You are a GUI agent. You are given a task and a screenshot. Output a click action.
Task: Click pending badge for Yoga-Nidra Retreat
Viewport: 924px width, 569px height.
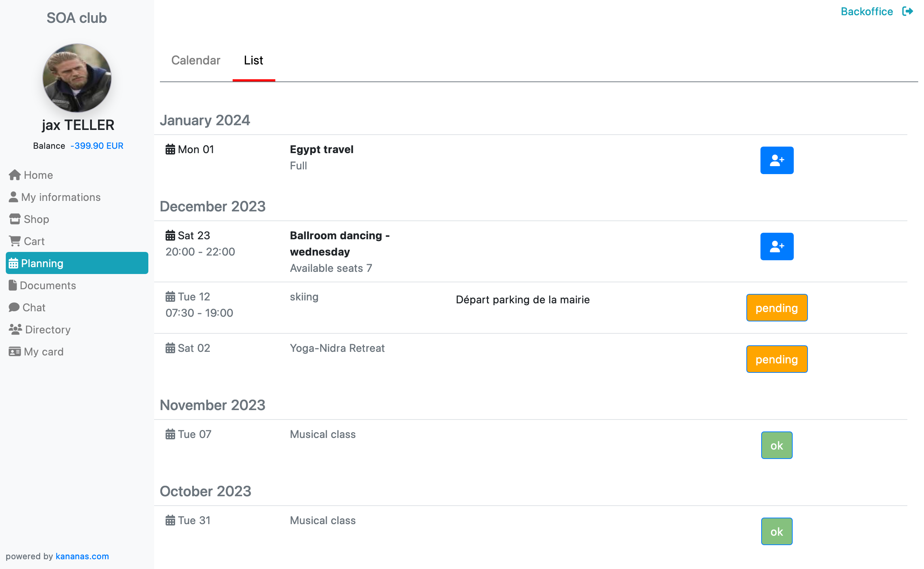point(777,359)
